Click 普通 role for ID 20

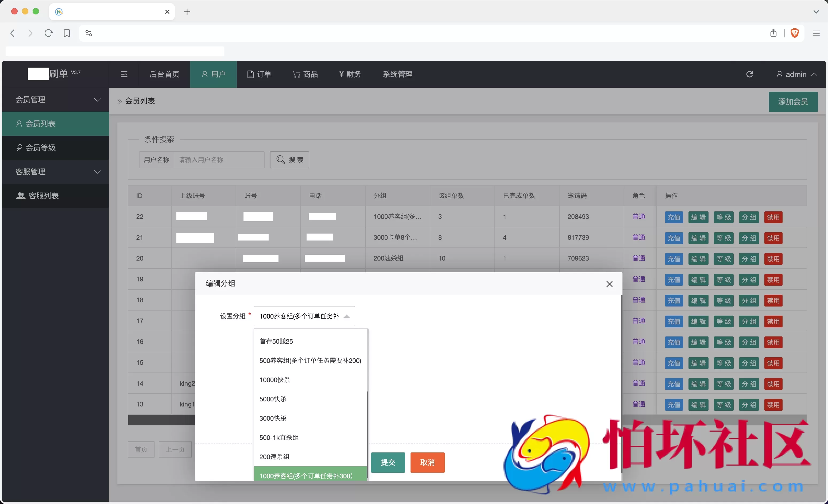[639, 258]
